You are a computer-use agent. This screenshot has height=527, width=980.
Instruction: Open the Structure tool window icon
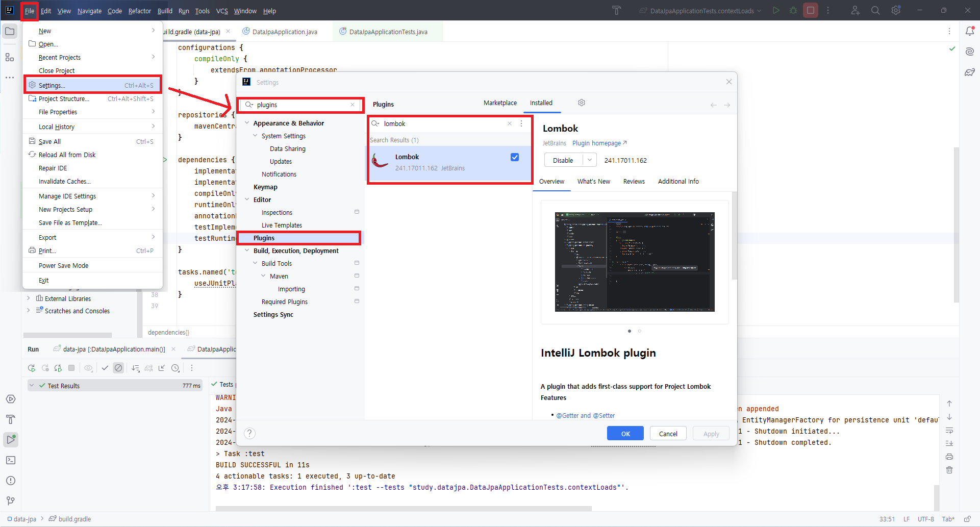[10, 57]
